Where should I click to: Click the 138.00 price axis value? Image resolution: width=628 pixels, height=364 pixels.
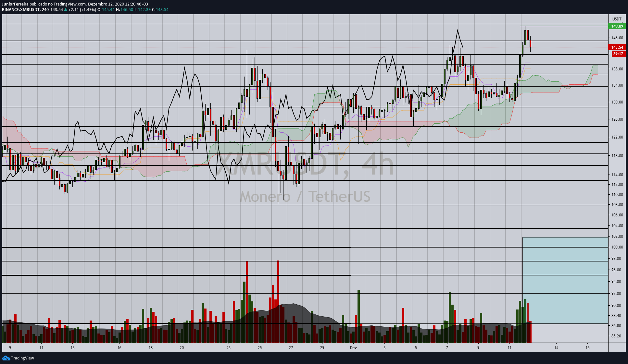pyautogui.click(x=617, y=69)
